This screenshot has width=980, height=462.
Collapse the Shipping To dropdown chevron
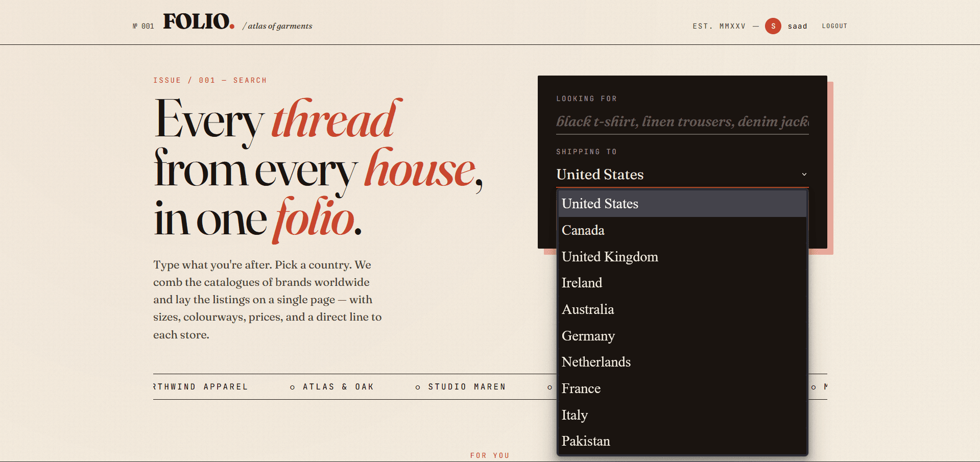(x=804, y=175)
